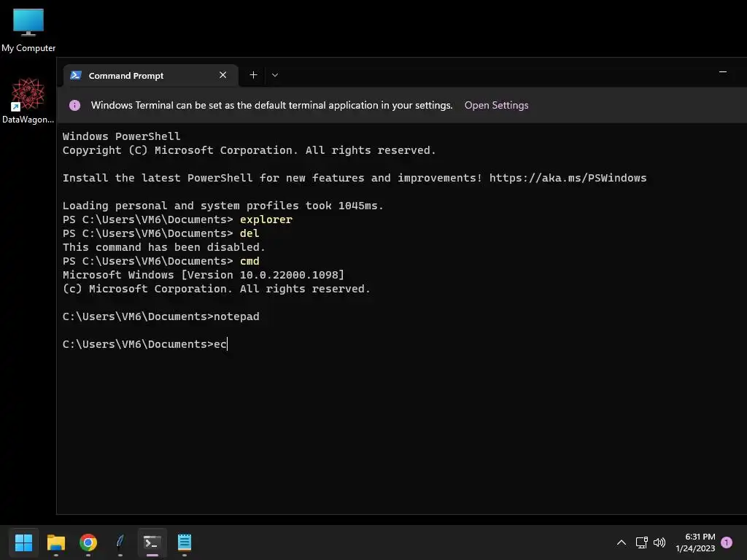This screenshot has height=560, width=747.
Task: Click 'This command has been disabled.' line
Action: [164, 247]
